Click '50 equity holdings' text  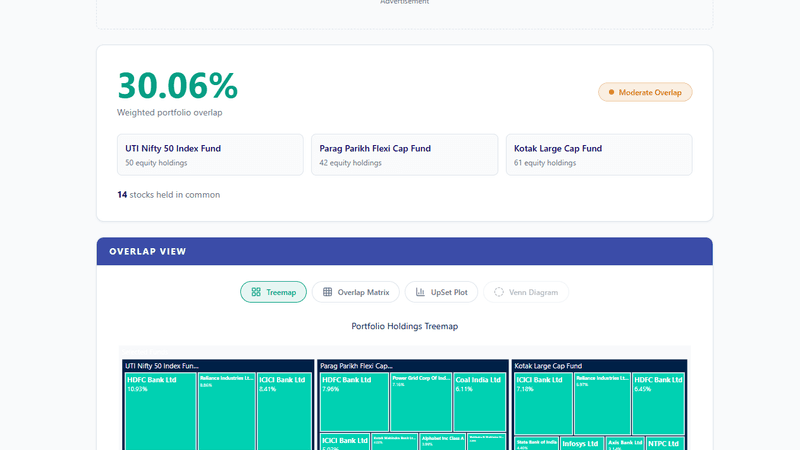tap(156, 163)
